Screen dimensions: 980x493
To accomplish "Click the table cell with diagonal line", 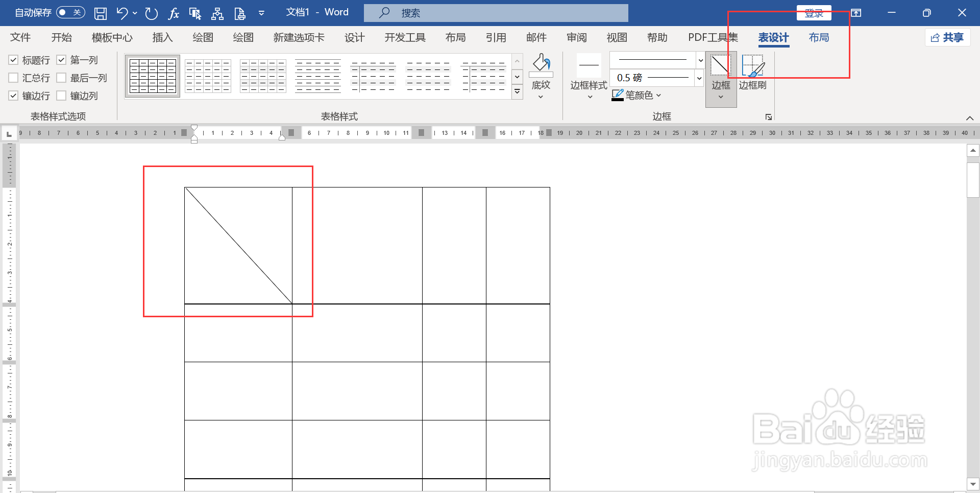I will pos(238,246).
